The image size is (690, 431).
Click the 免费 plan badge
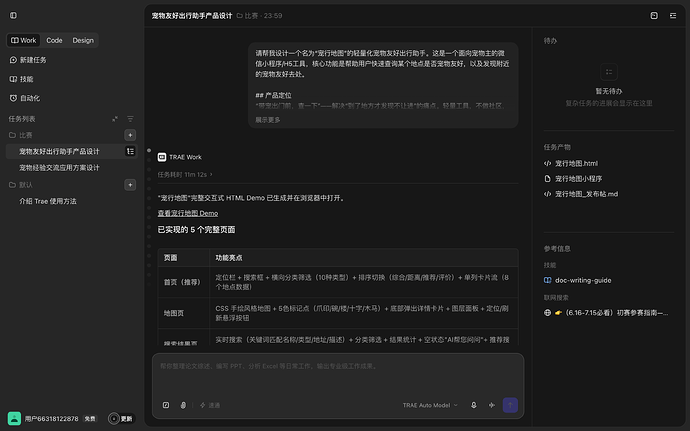[x=90, y=419]
